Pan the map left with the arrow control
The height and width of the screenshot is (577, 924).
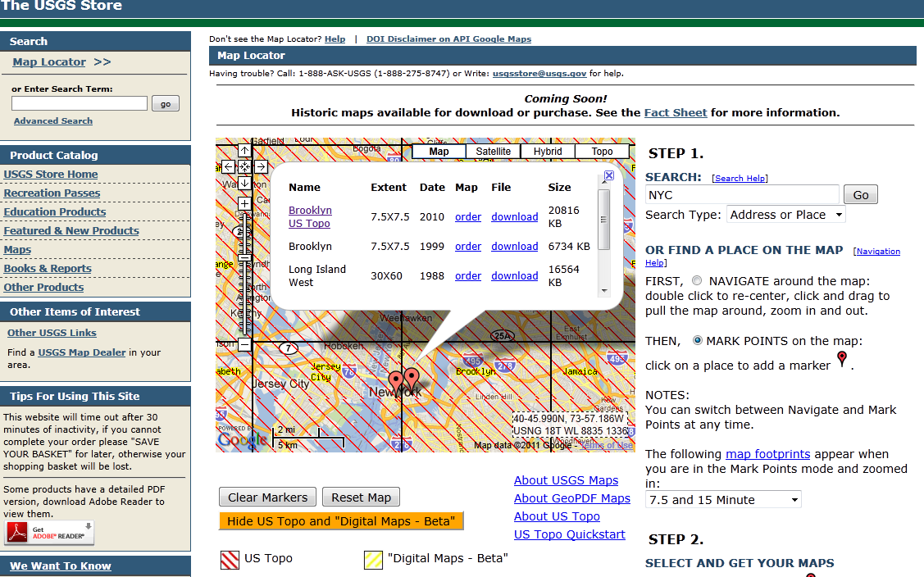pyautogui.click(x=229, y=166)
